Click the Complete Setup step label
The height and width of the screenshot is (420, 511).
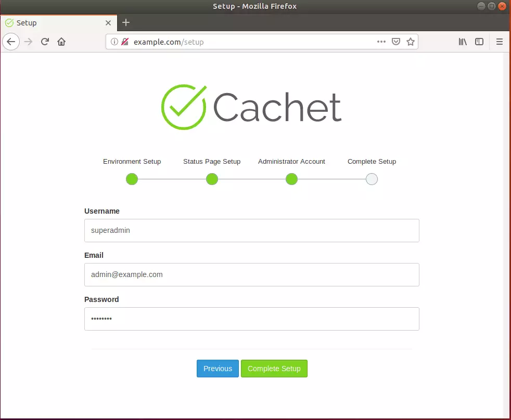[x=372, y=162]
